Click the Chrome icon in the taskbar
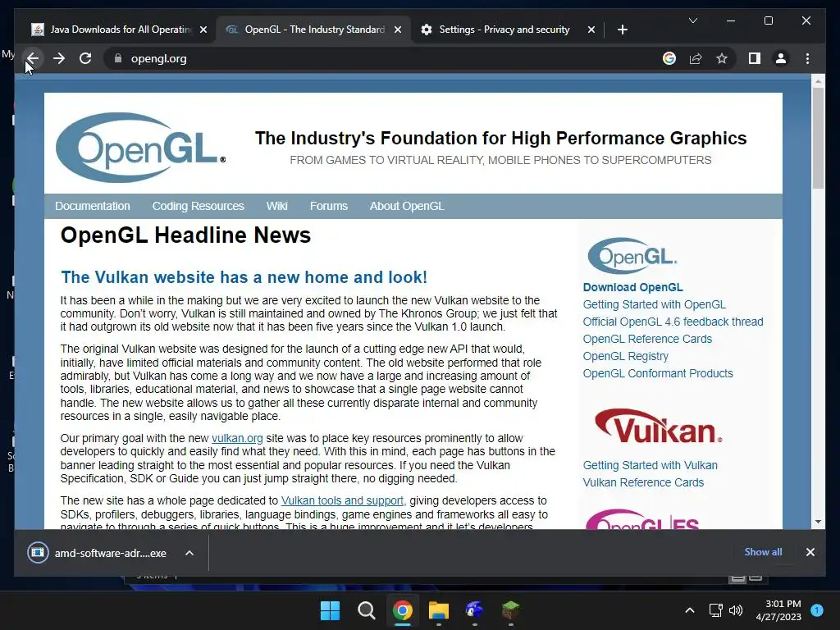 pos(402,610)
